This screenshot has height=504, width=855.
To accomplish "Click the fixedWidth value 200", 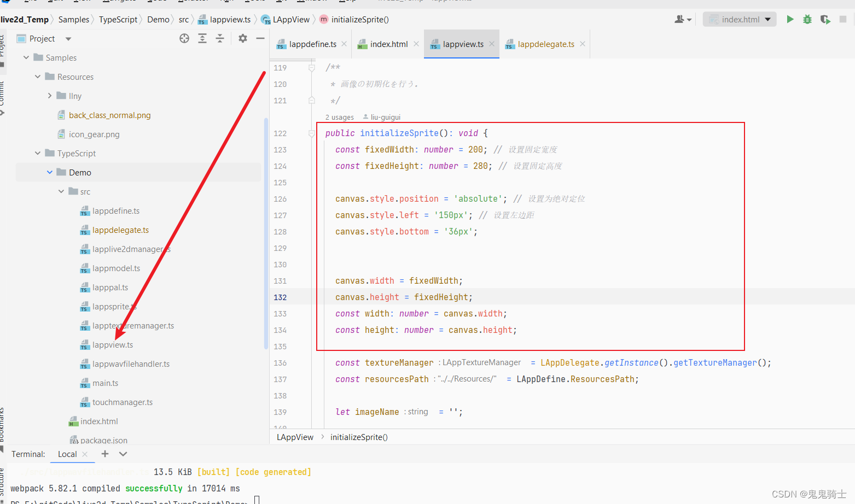I will [475, 150].
